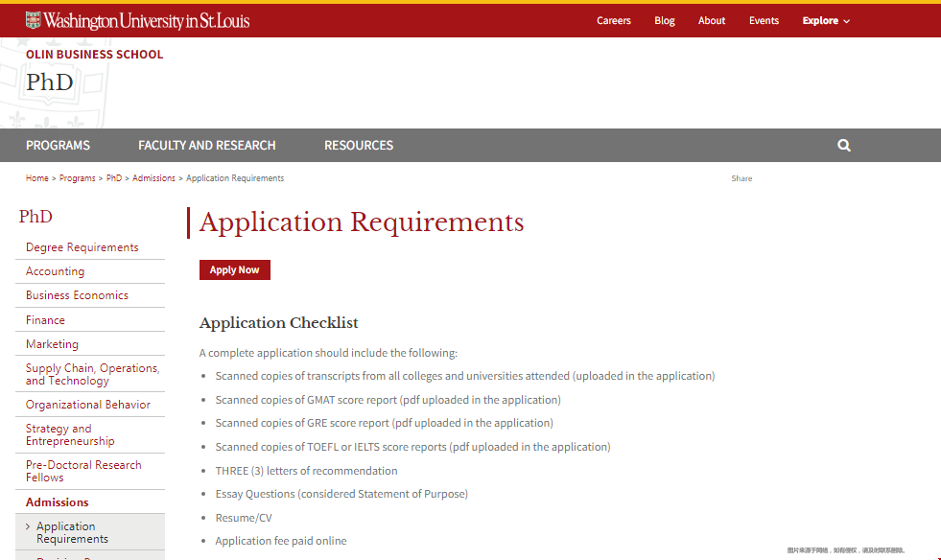Open the site search magnifier icon
Image resolution: width=941 pixels, height=560 pixels.
[x=844, y=145]
